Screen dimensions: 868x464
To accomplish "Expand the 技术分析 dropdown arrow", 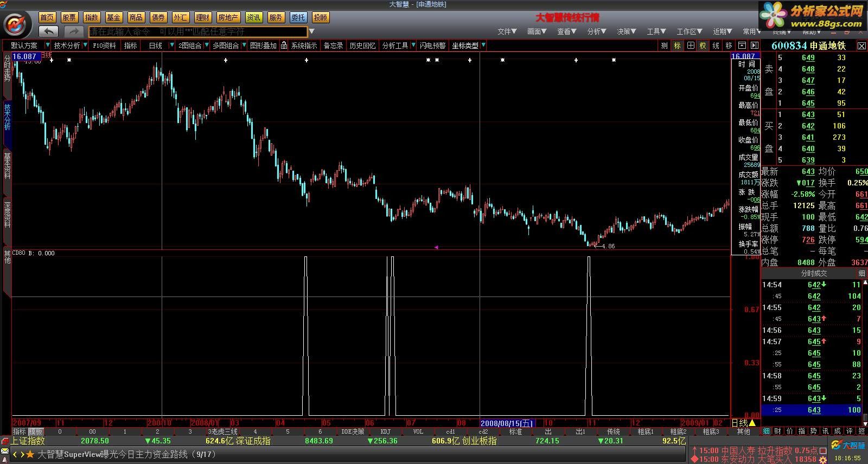I will [x=85, y=46].
